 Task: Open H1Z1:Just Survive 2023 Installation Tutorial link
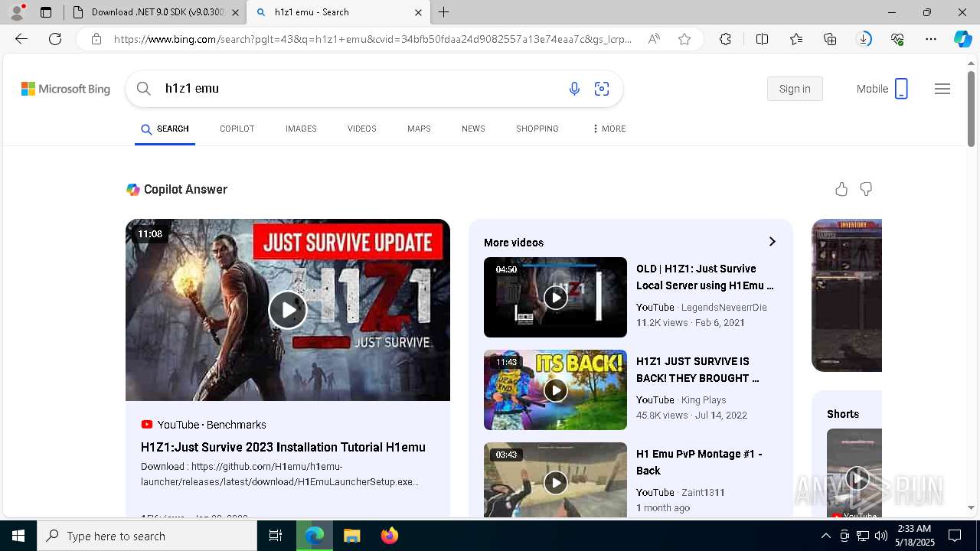click(283, 447)
